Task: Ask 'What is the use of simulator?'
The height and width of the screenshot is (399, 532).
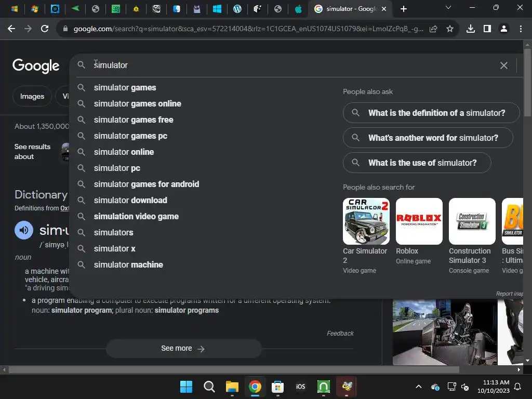Action: click(417, 163)
